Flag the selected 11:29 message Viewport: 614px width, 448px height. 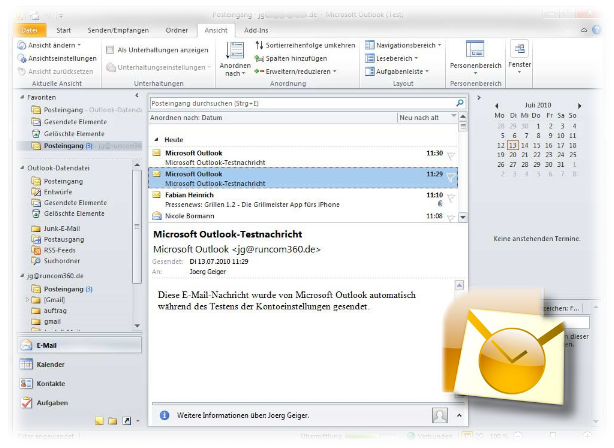pyautogui.click(x=451, y=177)
